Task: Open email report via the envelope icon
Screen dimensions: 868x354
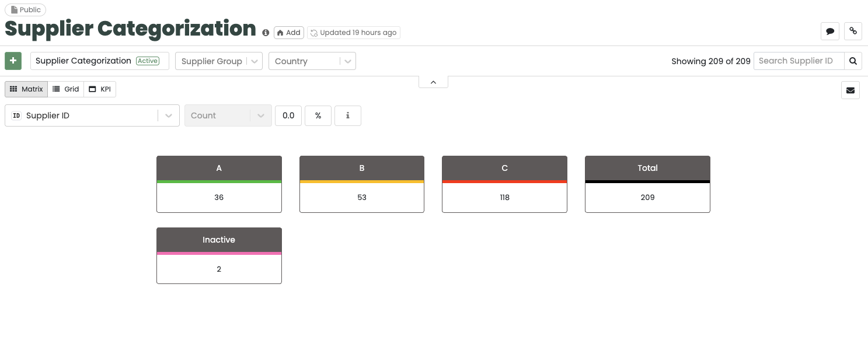Action: 850,90
